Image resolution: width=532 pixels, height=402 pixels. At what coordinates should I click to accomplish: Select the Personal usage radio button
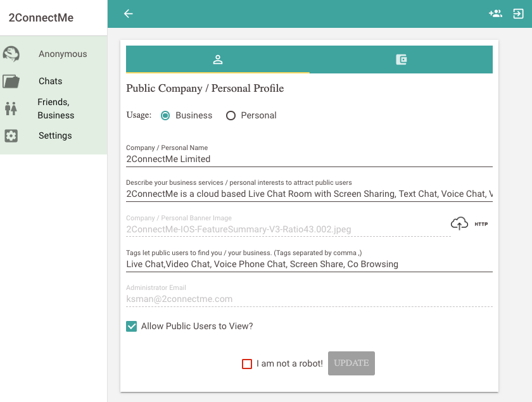(x=231, y=116)
